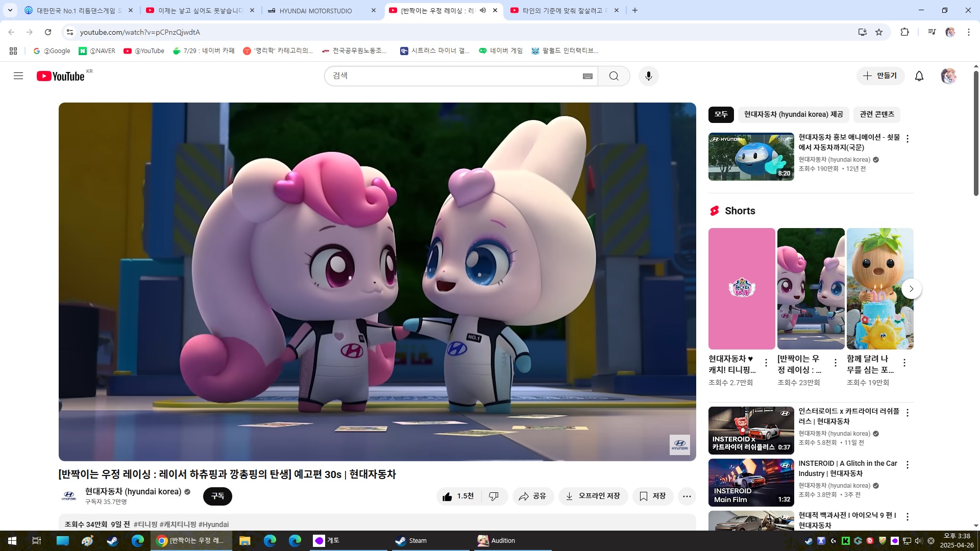980x551 pixels.
Task: Open the on-screen keyboard icon in search
Action: (587, 76)
